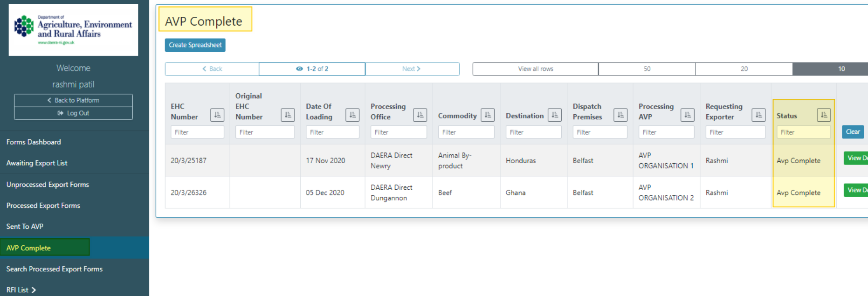Click AVP ORGANISATION 2 cell
This screenshot has height=296, width=868.
click(666, 193)
